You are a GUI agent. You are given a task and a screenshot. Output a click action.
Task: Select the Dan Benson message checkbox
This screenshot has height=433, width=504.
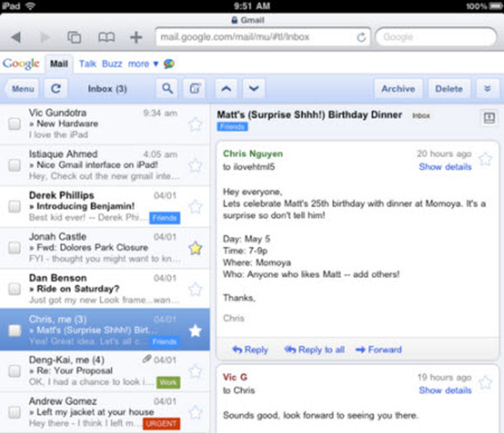[x=15, y=289]
